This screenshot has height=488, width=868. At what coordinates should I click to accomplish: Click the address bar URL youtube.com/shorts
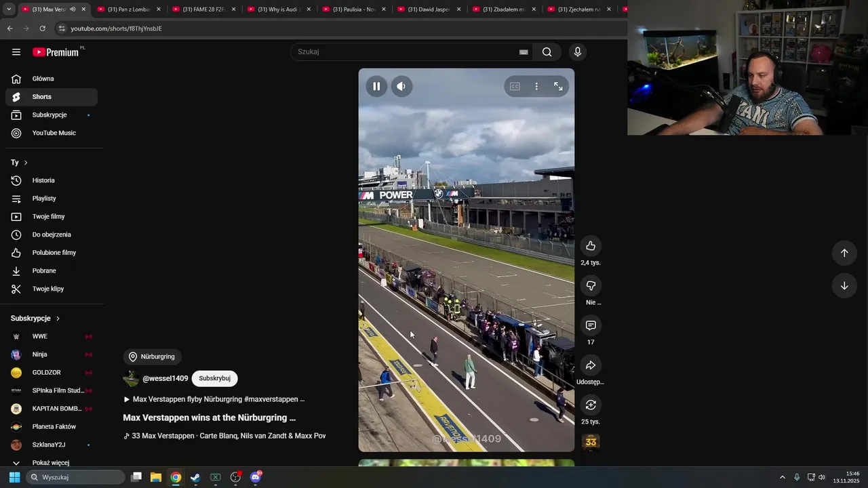click(116, 28)
